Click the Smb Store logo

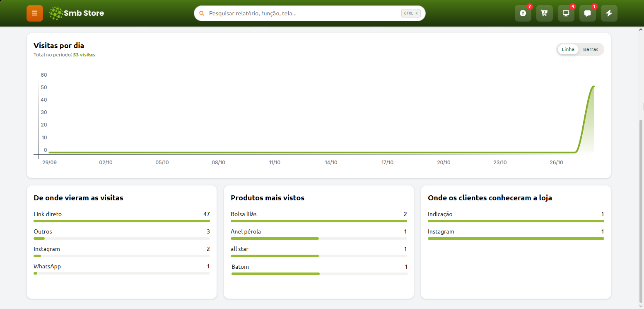pos(77,13)
